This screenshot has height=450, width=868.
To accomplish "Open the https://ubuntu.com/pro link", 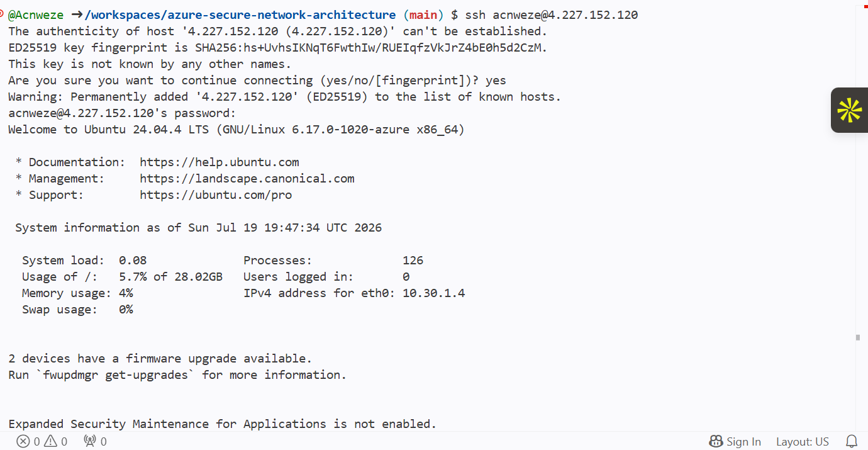I will pos(216,195).
